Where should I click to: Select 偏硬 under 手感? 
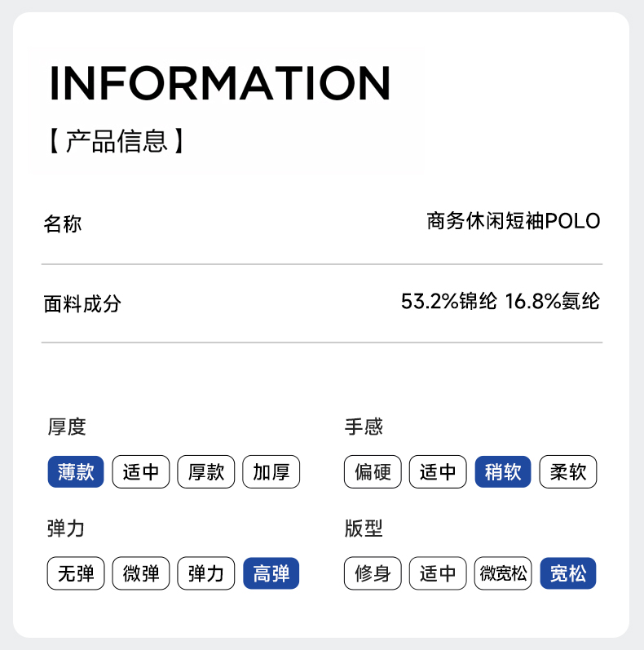coord(373,472)
